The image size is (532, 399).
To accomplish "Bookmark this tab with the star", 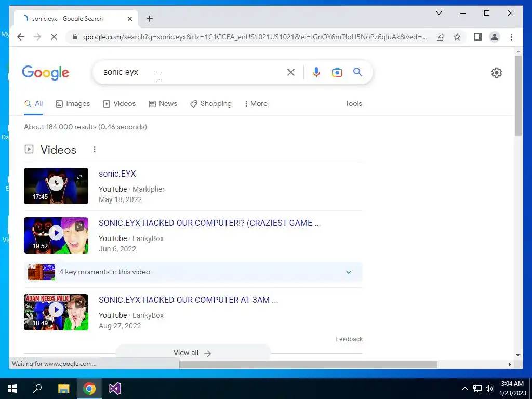I will pyautogui.click(x=457, y=37).
